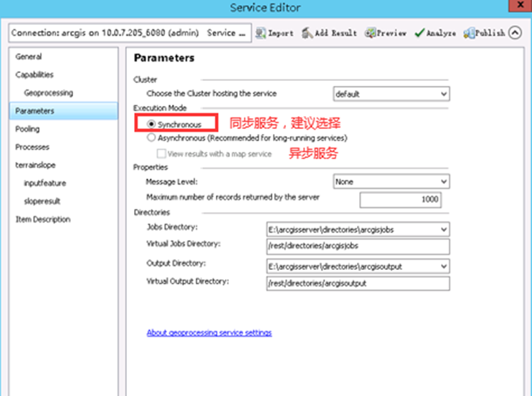532x396 pixels.
Task: Go to Geoprocessing settings page
Action: coord(49,93)
